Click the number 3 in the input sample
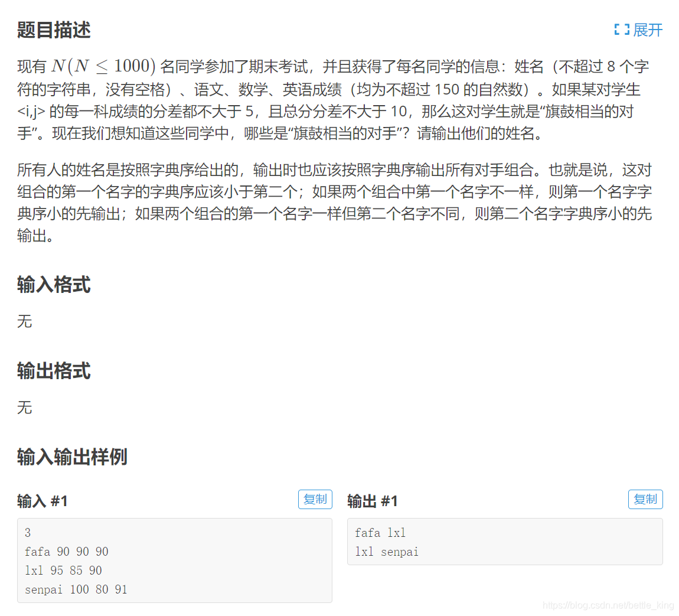Viewport: 679px width, 616px height. tap(27, 532)
